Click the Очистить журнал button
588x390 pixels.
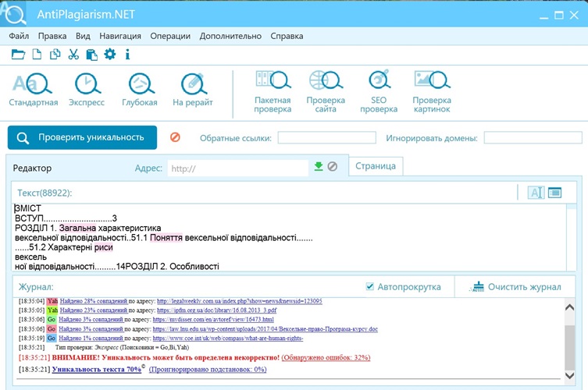(515, 287)
